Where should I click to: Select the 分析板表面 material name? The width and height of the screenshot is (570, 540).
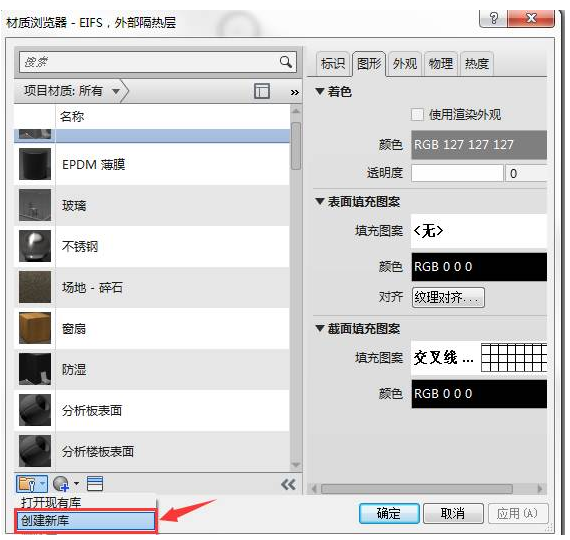pyautogui.click(x=92, y=411)
